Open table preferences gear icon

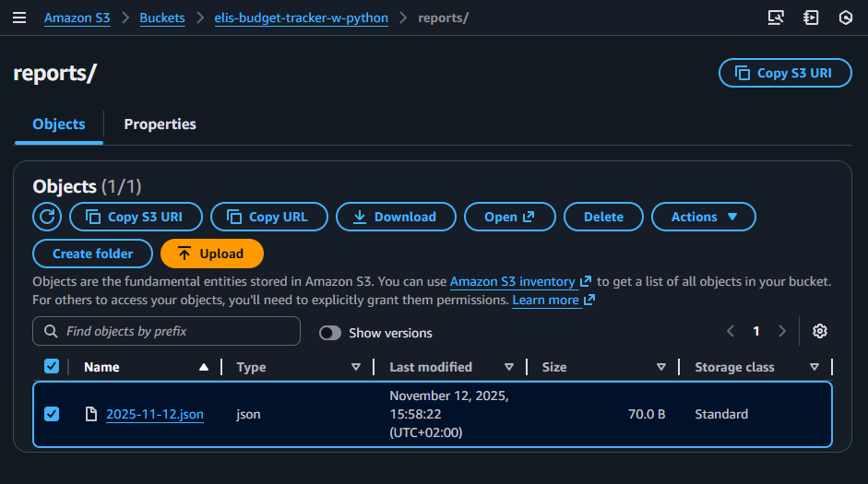click(x=820, y=332)
